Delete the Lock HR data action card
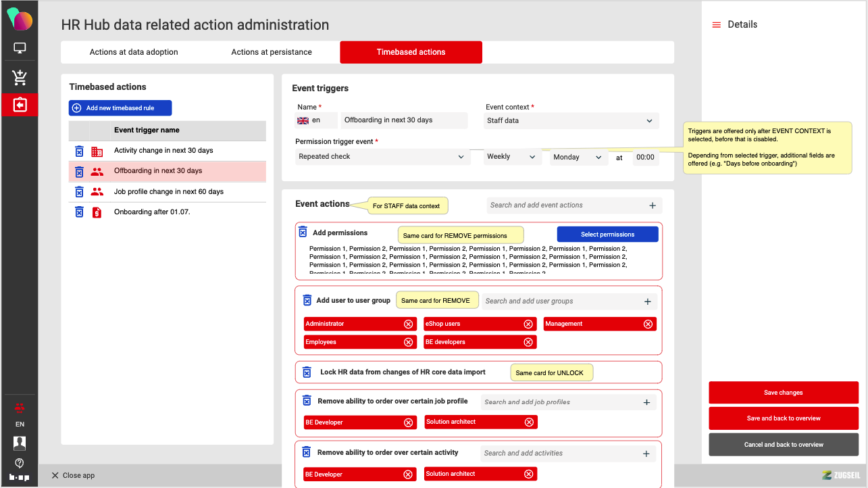This screenshot has width=868, height=488. point(307,372)
